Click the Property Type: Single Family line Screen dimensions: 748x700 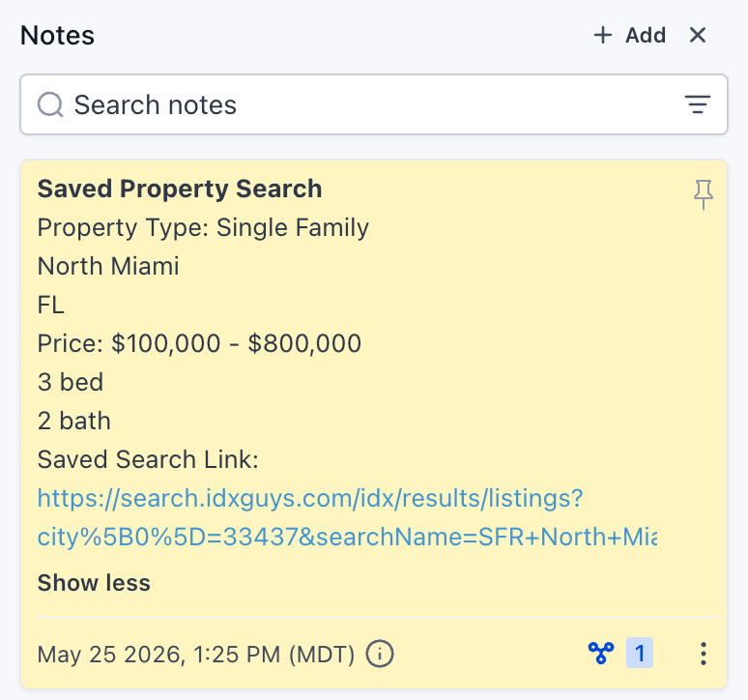[x=203, y=227]
